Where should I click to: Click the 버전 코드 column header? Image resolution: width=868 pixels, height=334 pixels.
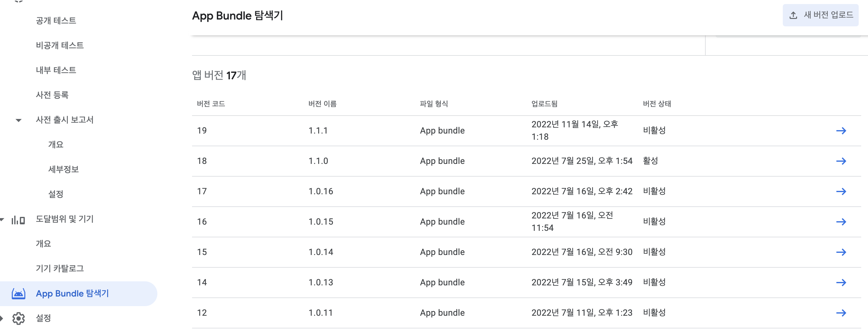click(211, 104)
